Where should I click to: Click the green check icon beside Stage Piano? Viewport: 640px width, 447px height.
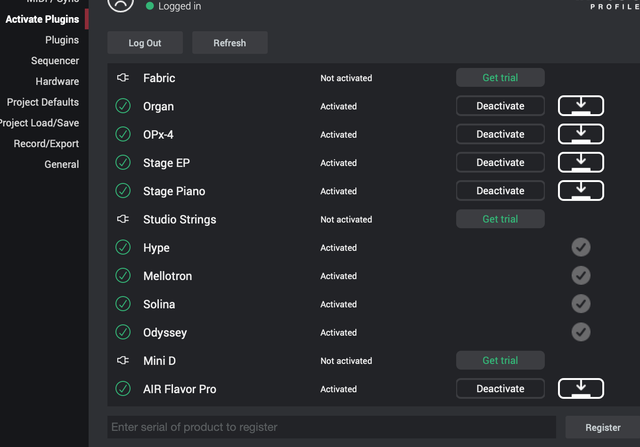123,191
